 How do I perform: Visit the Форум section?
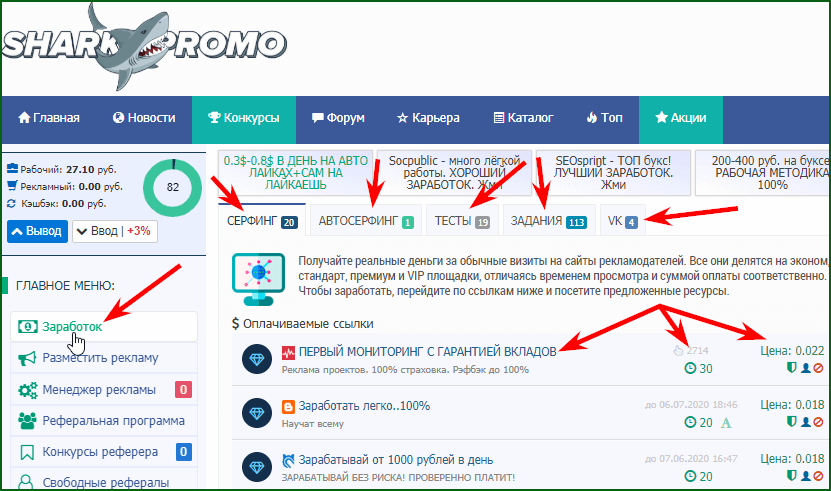tap(338, 118)
